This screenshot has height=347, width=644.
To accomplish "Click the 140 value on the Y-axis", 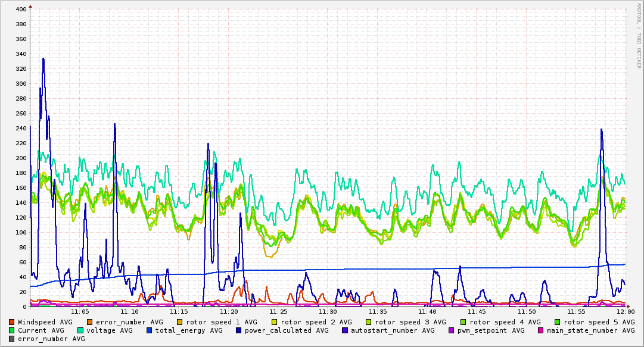I will (21, 202).
